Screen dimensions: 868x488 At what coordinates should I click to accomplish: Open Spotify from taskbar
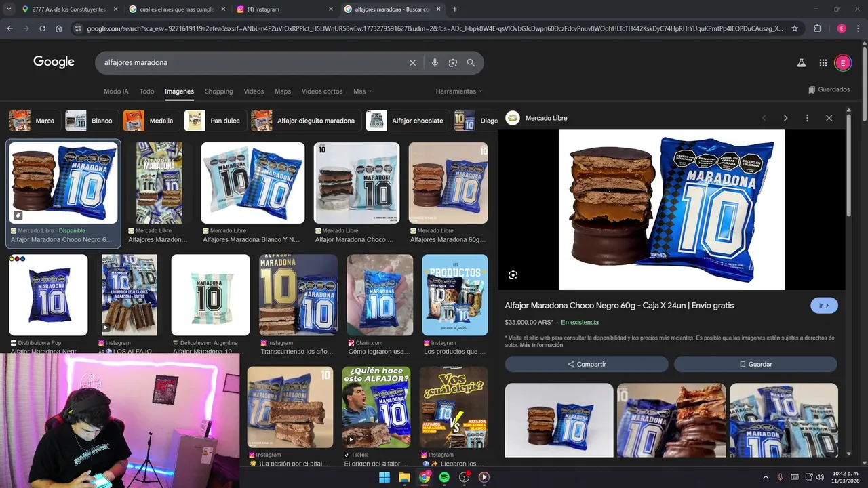coord(444,477)
